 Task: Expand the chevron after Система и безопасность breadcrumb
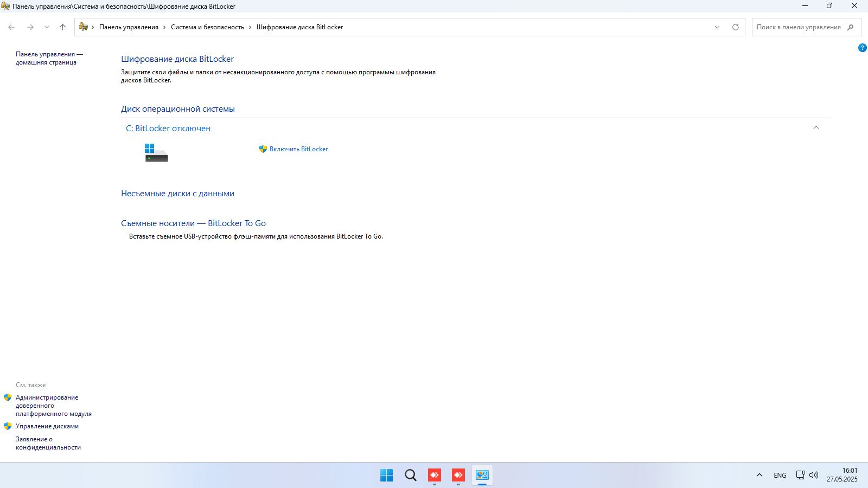[250, 27]
